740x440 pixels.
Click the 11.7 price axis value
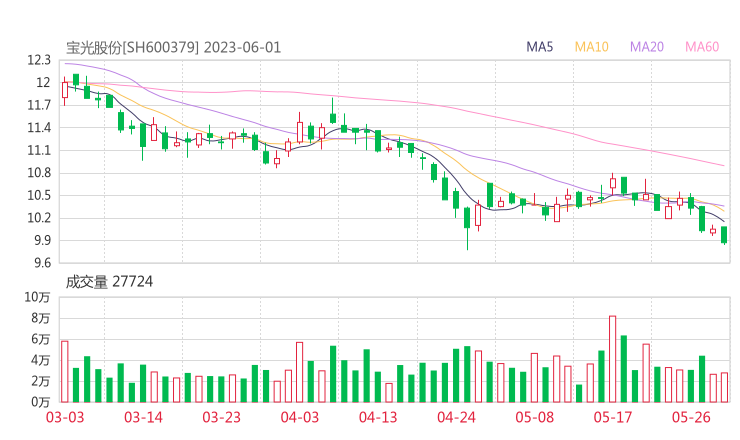point(39,105)
